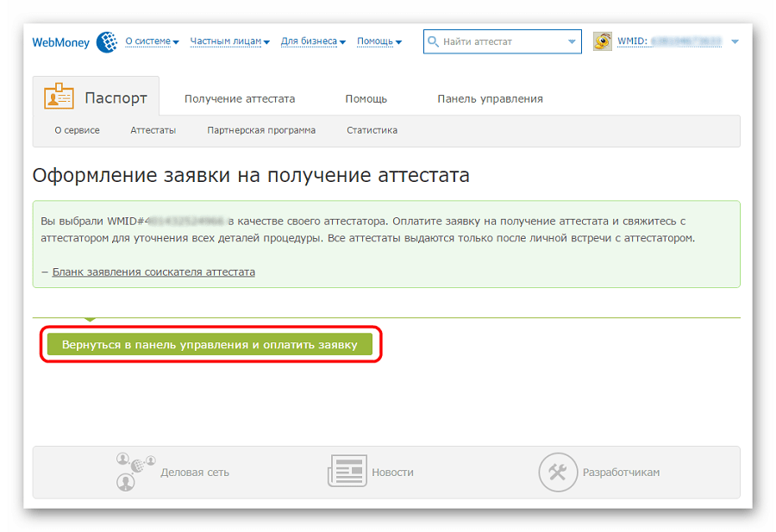
Task: Expand the WMID account menu arrow
Action: [735, 41]
